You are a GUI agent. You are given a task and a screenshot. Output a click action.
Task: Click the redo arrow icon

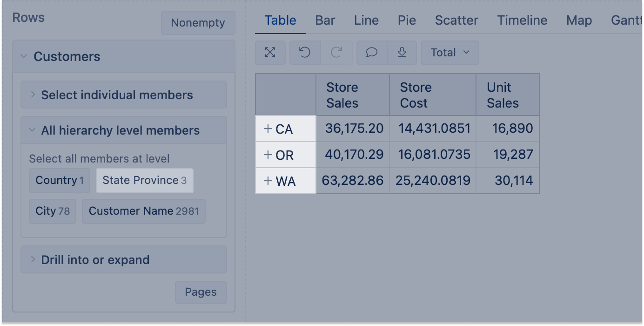pyautogui.click(x=336, y=53)
